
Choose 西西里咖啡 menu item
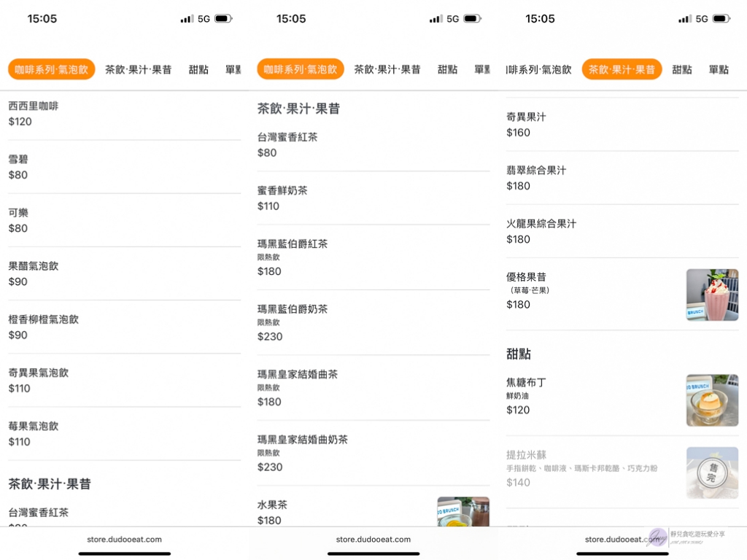tap(124, 114)
